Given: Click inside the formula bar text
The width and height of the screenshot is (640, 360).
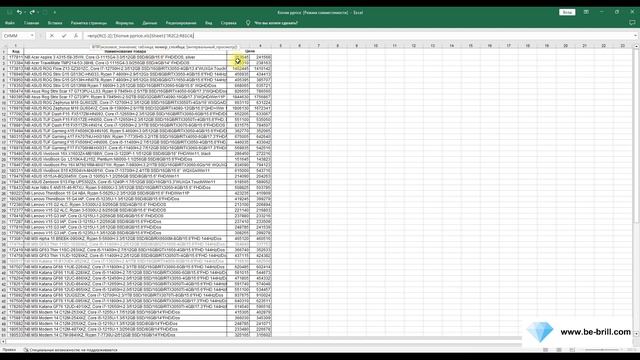Looking at the screenshot, I should click(140, 36).
